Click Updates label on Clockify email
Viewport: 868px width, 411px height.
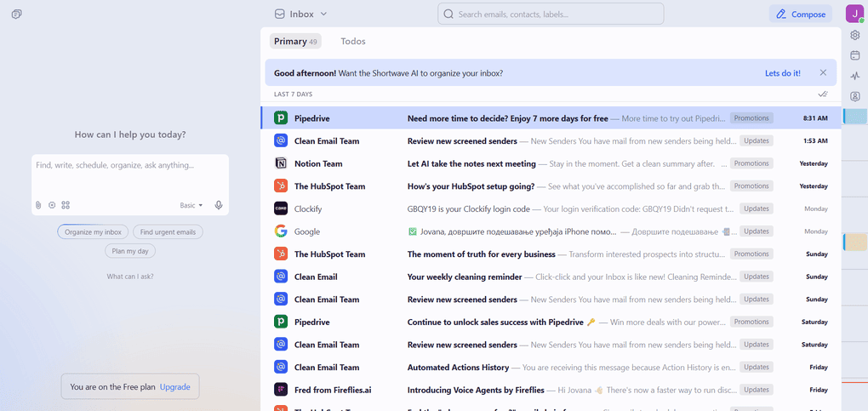coord(757,208)
